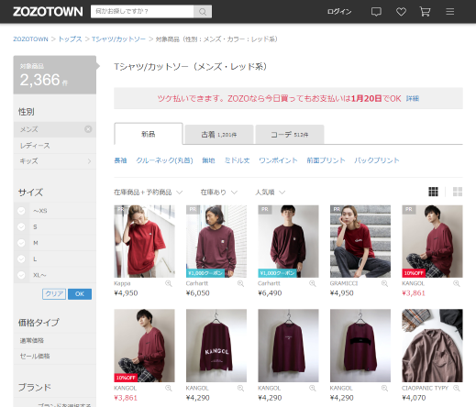Check the XL~ size checkbox
This screenshot has height=407, width=476.
click(21, 275)
